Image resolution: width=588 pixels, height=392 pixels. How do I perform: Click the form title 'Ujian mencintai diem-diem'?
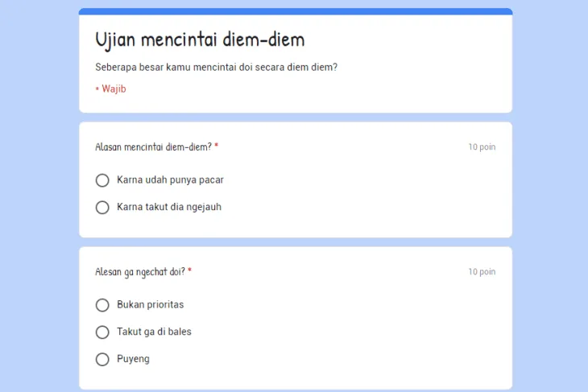pos(200,40)
